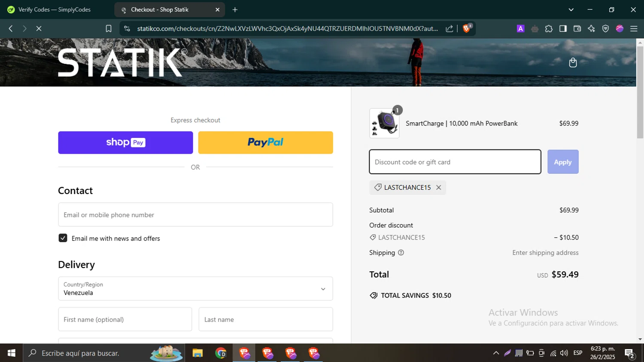
Task: Click the Windows search box
Action: click(104, 353)
